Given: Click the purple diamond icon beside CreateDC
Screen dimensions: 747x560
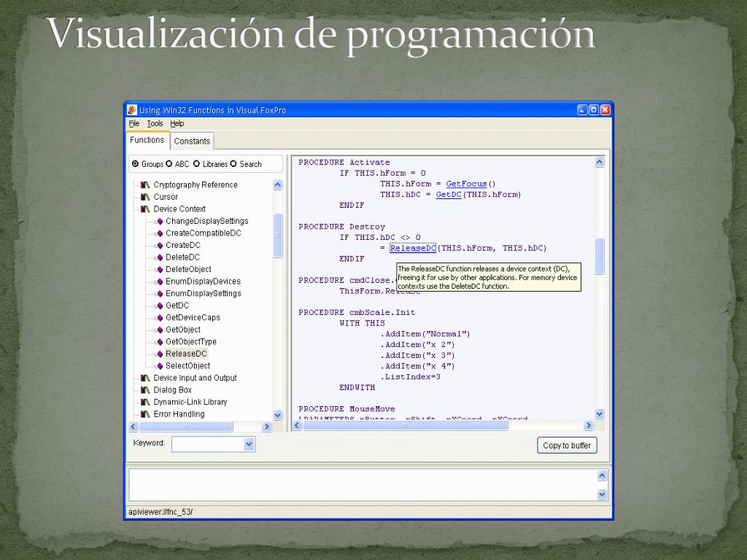Looking at the screenshot, I should pyautogui.click(x=160, y=245).
